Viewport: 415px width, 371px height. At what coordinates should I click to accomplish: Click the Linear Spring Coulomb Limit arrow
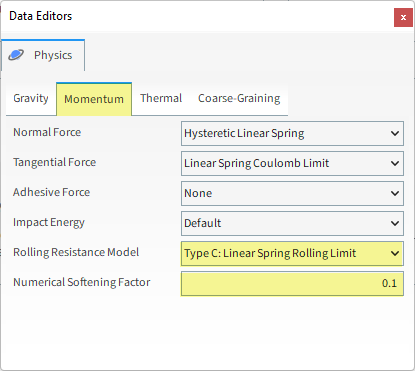[395, 164]
